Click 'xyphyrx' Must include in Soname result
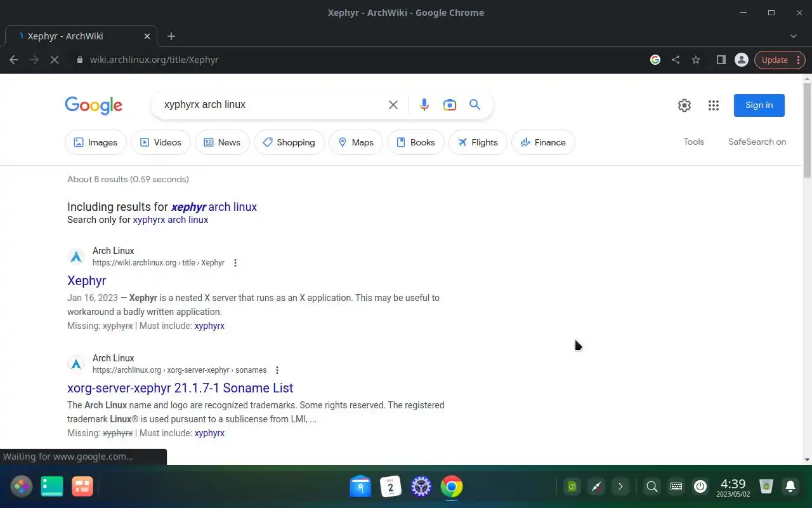The height and width of the screenshot is (508, 812). pos(209,433)
